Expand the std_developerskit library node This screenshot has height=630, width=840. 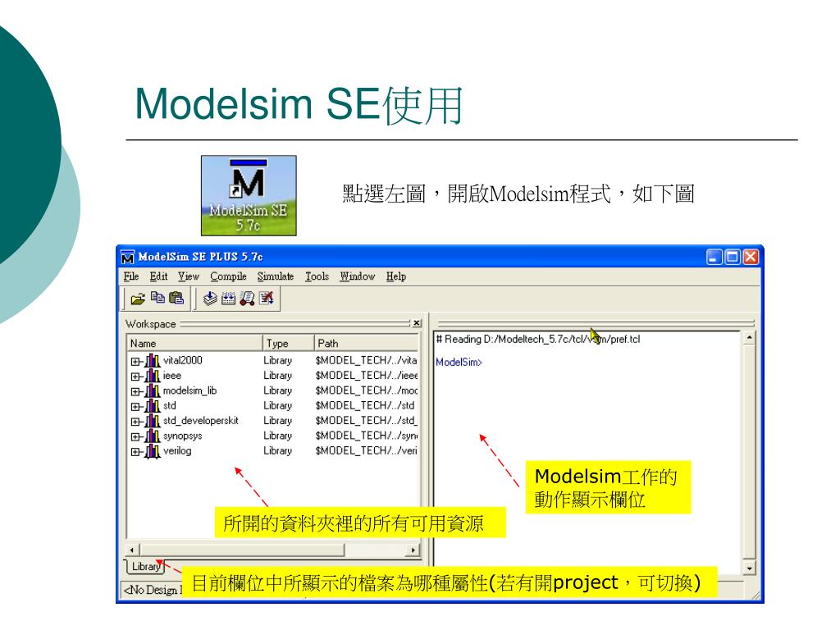[135, 422]
